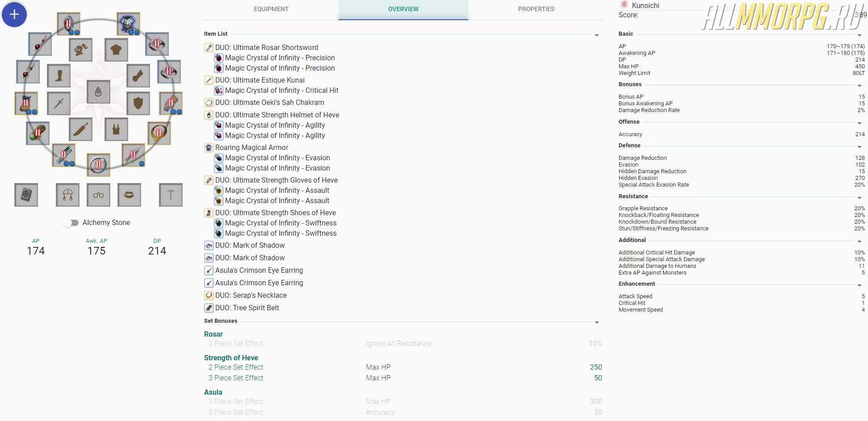The width and height of the screenshot is (868, 421).
Task: Open the Asula set bonus heading
Action: pyautogui.click(x=213, y=392)
